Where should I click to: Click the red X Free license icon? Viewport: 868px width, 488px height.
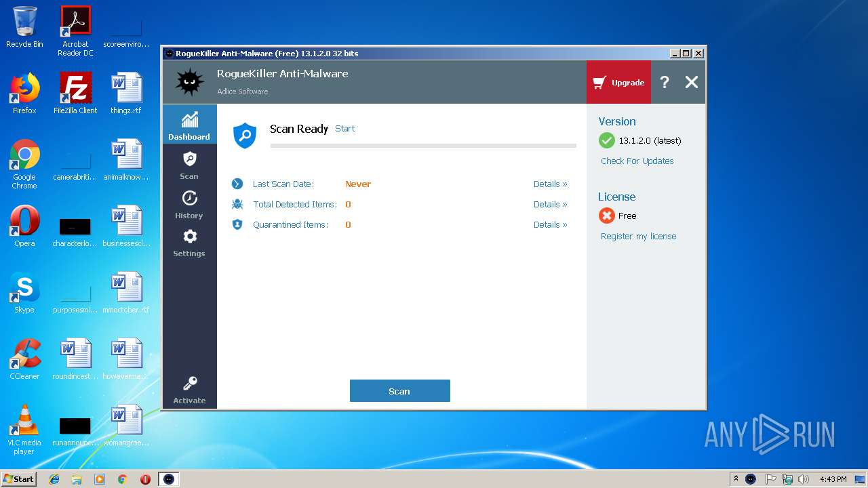pyautogui.click(x=607, y=216)
